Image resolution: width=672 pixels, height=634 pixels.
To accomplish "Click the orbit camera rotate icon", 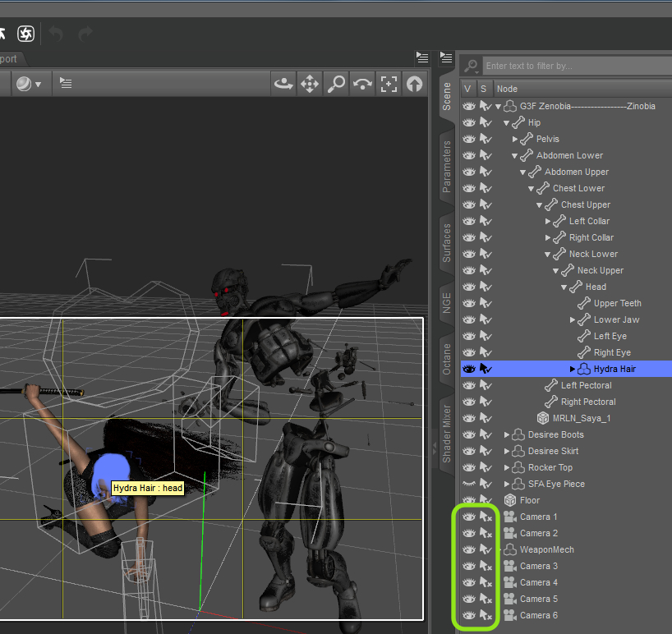I will click(x=284, y=84).
